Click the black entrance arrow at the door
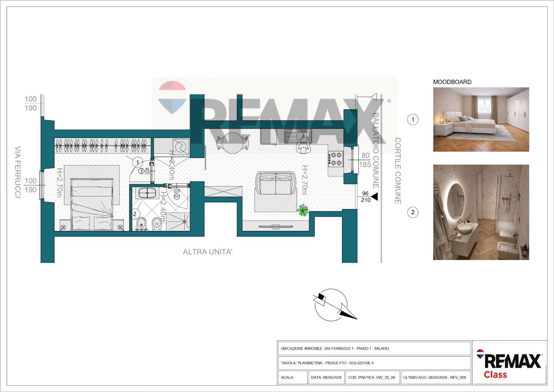 pos(374,197)
